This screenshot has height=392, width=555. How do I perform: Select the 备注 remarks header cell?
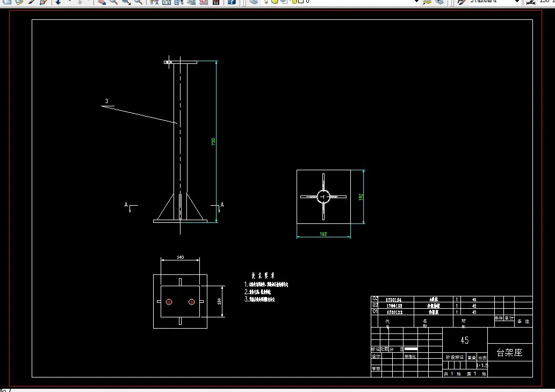523,322
